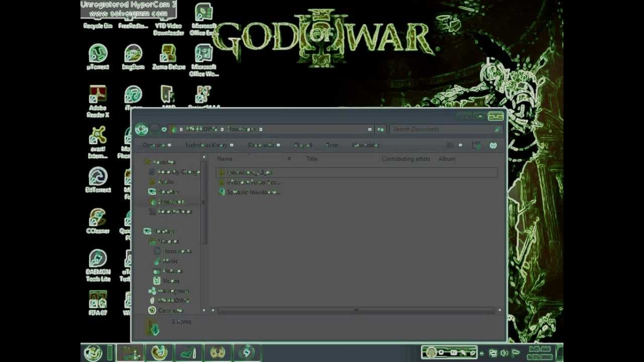The image size is (644, 362).
Task: Select Downloads in navigation pane favorites
Action: coord(167,202)
